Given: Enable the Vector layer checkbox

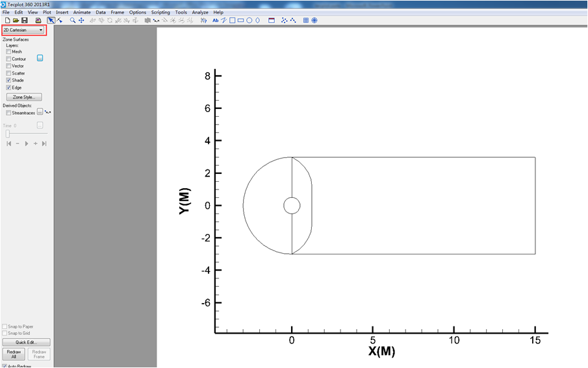Looking at the screenshot, I should point(8,66).
